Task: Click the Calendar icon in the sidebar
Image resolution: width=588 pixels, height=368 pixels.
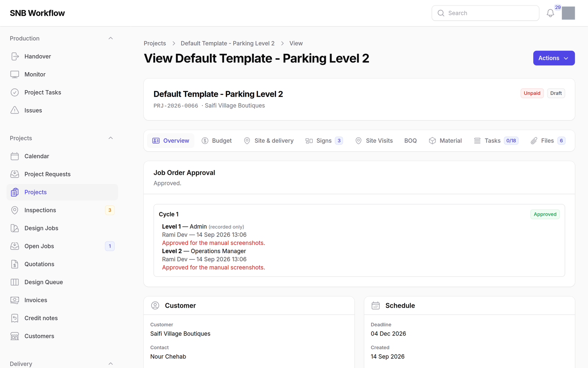Action: pos(15,156)
